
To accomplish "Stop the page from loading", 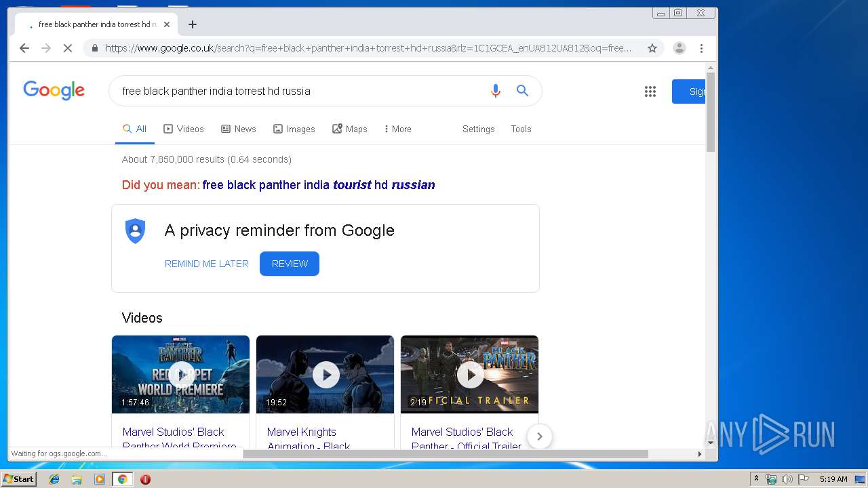I will (x=68, y=48).
